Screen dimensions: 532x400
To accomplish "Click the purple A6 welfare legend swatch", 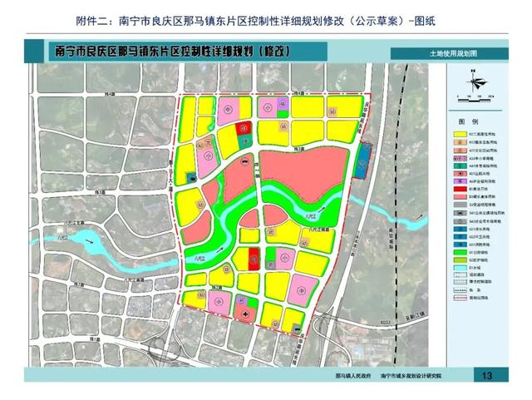I will coord(460,181).
